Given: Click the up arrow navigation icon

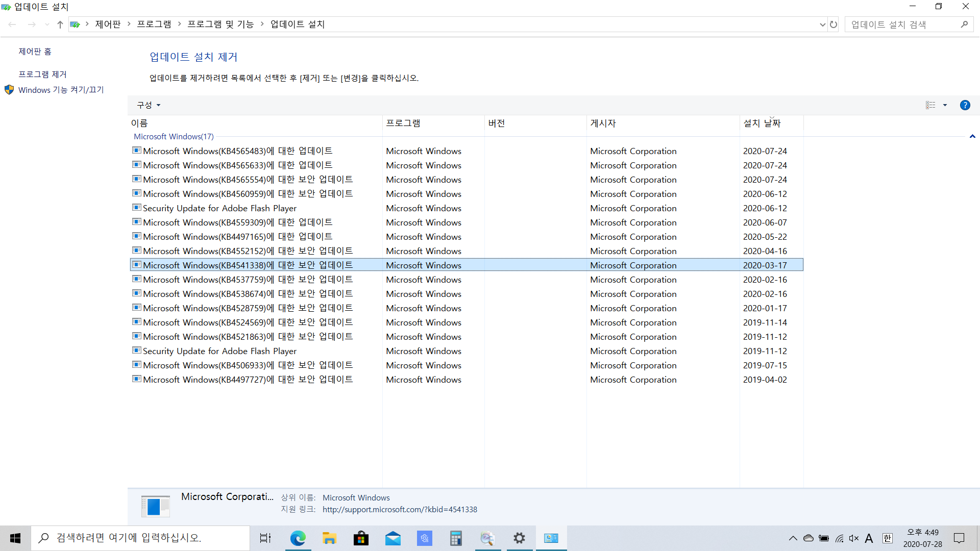Looking at the screenshot, I should (60, 24).
